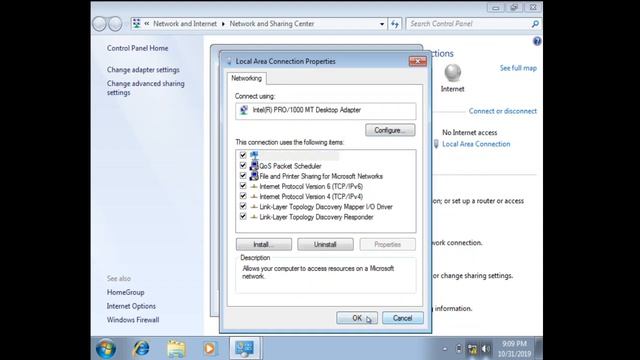
Task: Click the Install... button
Action: (264, 244)
